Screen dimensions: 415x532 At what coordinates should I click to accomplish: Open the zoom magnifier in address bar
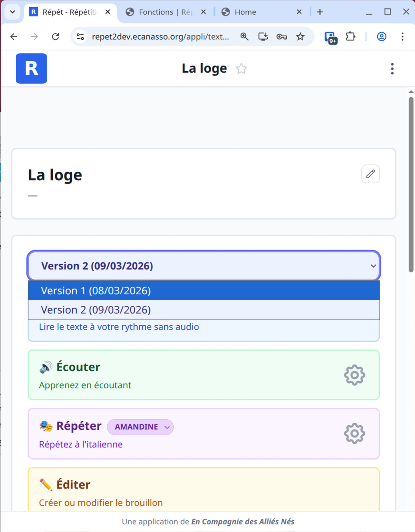tap(245, 37)
